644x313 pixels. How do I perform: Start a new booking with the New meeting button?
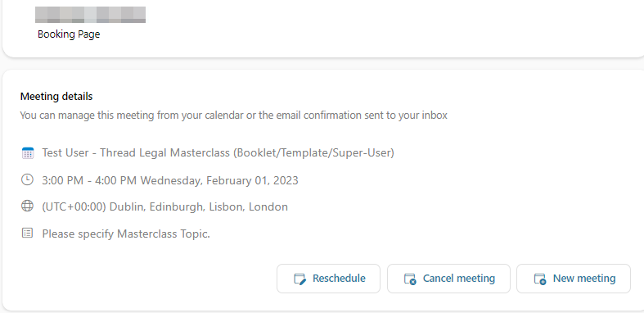pyautogui.click(x=574, y=279)
